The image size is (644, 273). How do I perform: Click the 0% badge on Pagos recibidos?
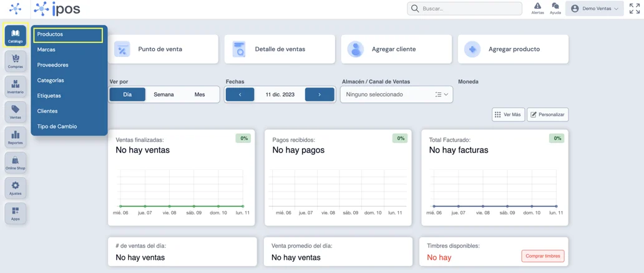tap(400, 139)
